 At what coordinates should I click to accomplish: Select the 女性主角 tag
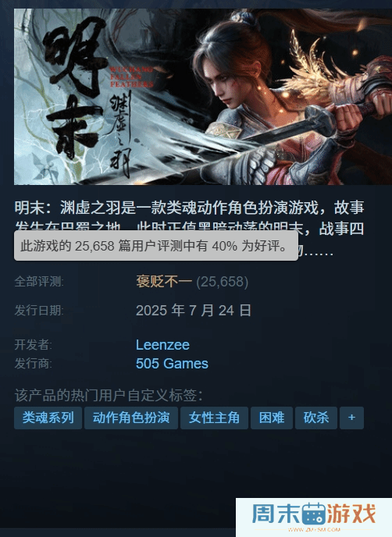pos(214,418)
